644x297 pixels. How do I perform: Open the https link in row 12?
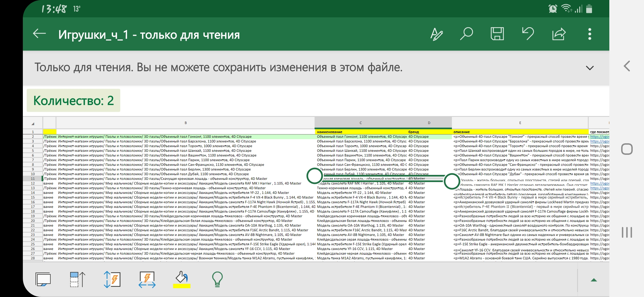point(599,183)
